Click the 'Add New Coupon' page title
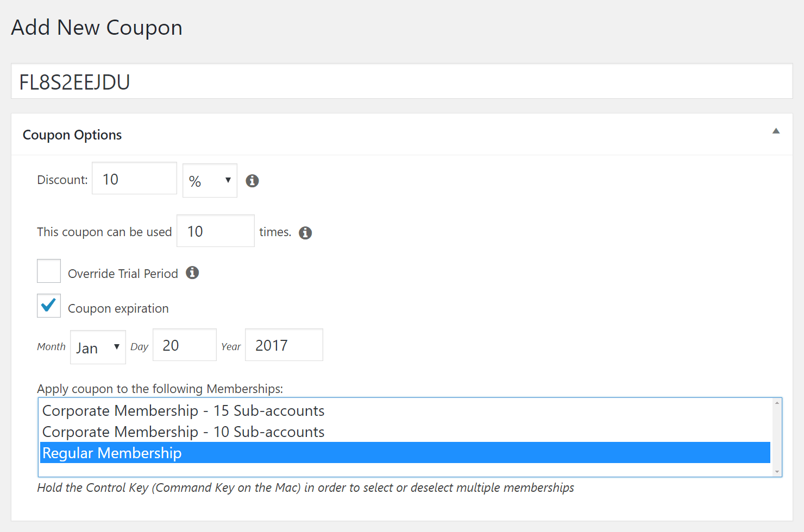Viewport: 804px width, 532px height. coord(97,28)
